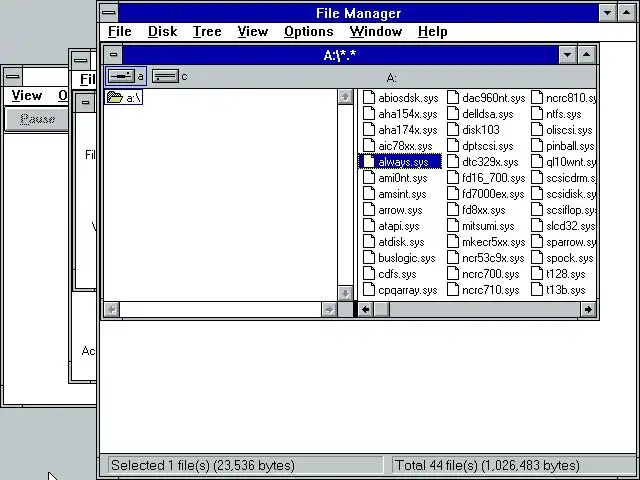Open control menu of leftmost background window
The height and width of the screenshot is (480, 640).
pos(13,76)
